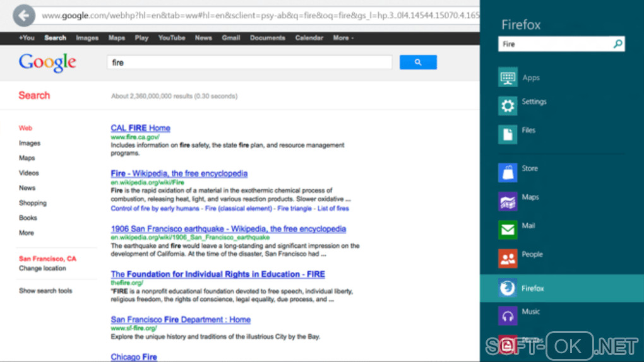The height and width of the screenshot is (362, 644).
Task: Select the Files search category icon
Action: point(508,134)
